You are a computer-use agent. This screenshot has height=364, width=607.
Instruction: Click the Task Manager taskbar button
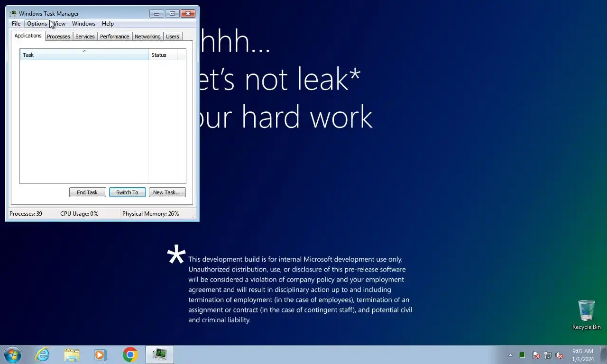click(160, 355)
